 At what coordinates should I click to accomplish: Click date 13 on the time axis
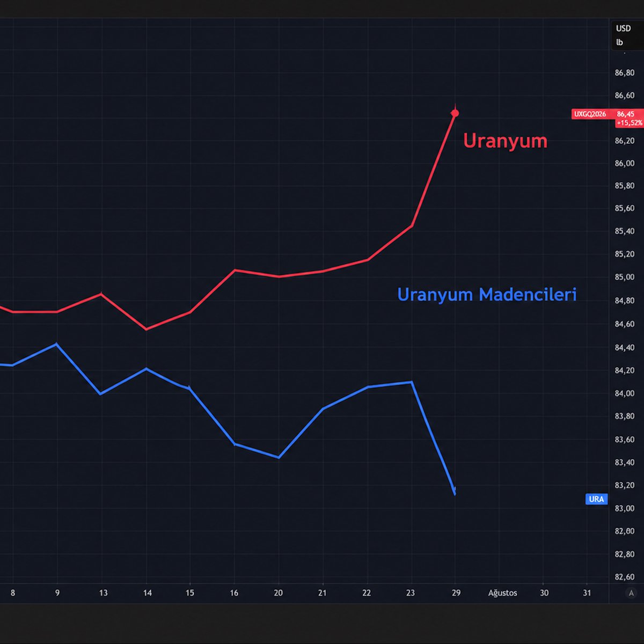click(103, 593)
